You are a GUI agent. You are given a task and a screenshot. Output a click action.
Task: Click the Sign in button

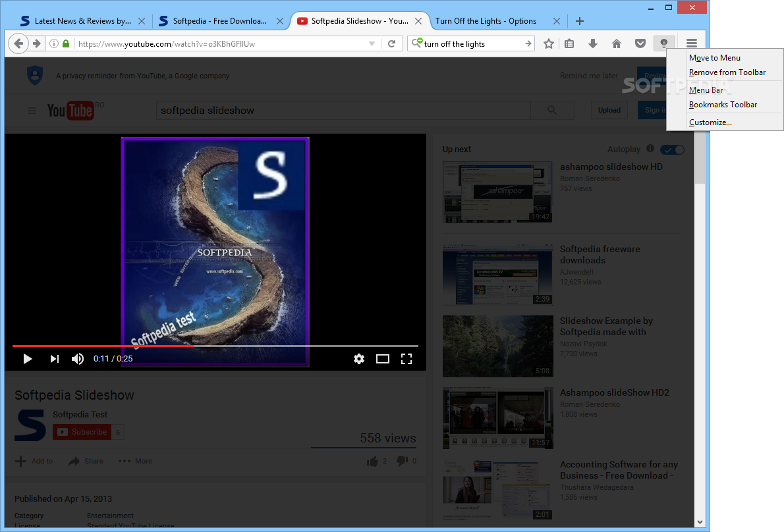pyautogui.click(x=652, y=111)
